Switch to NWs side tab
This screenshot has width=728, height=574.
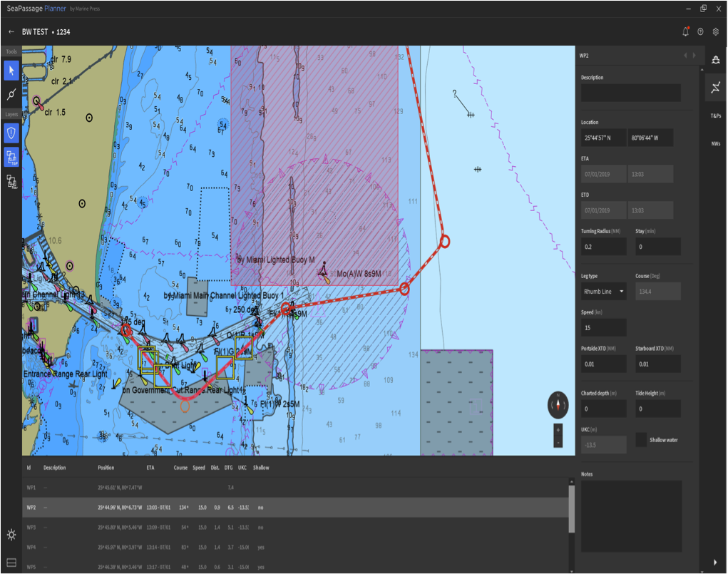tap(716, 143)
